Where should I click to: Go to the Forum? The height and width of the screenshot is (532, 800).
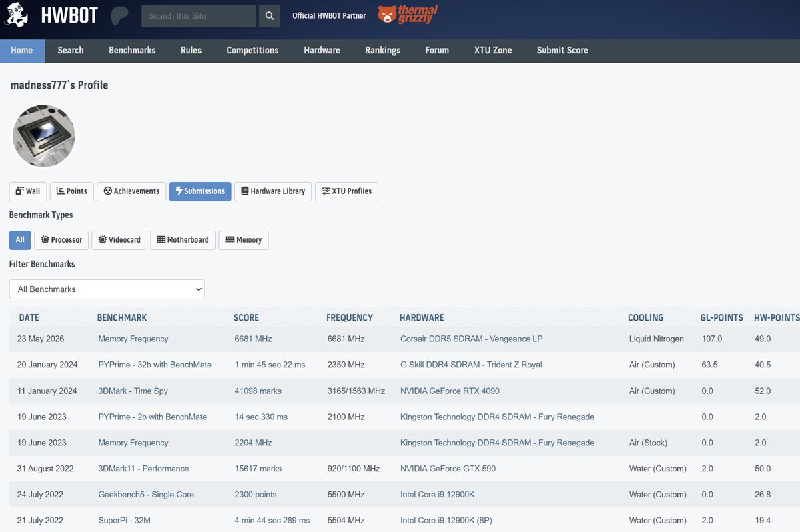pyautogui.click(x=437, y=51)
